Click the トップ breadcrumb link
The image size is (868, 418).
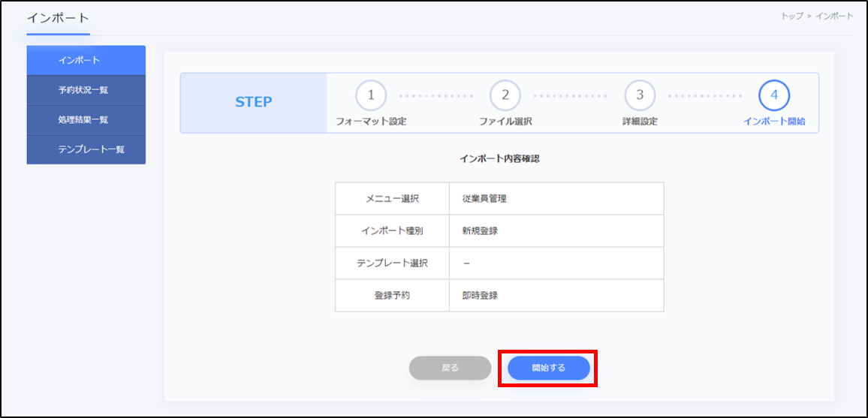791,17
